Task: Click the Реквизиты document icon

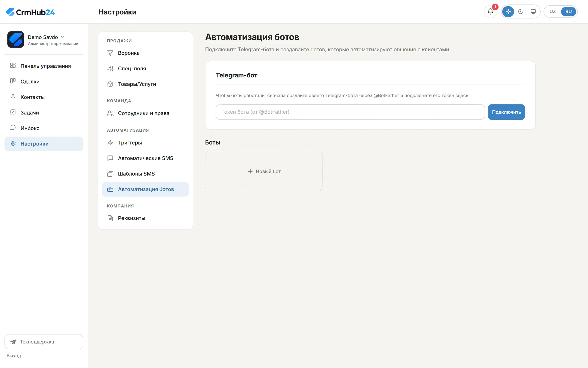Action: point(110,218)
